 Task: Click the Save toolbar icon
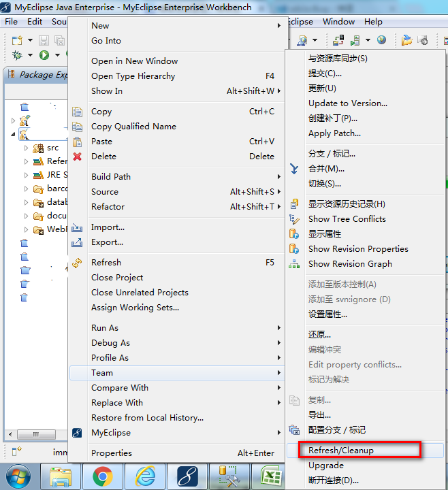coord(44,40)
